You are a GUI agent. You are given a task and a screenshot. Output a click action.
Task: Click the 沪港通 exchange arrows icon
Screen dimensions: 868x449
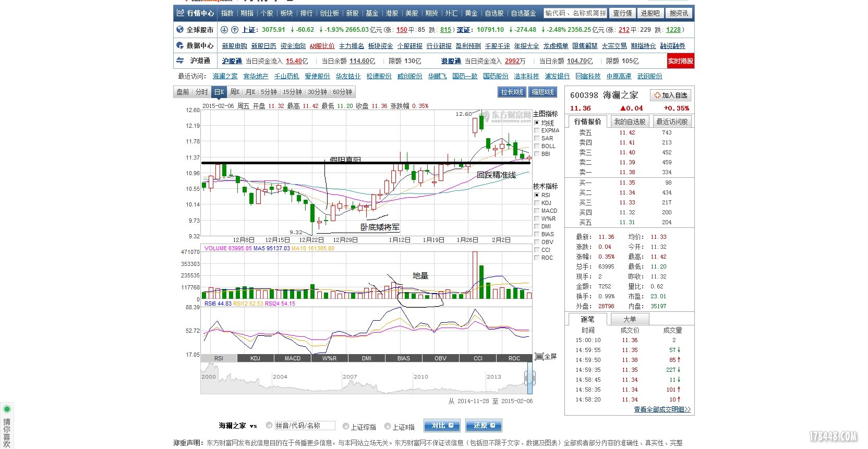coord(180,60)
